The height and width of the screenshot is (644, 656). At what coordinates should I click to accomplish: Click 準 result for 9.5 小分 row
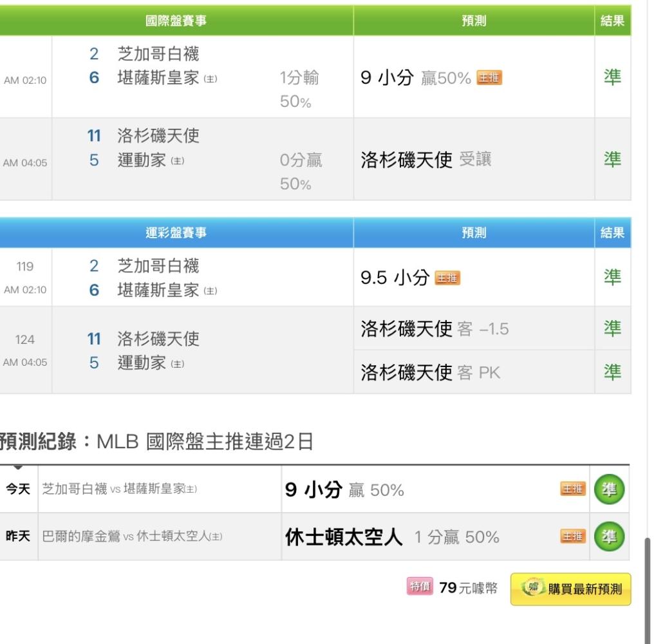point(612,278)
